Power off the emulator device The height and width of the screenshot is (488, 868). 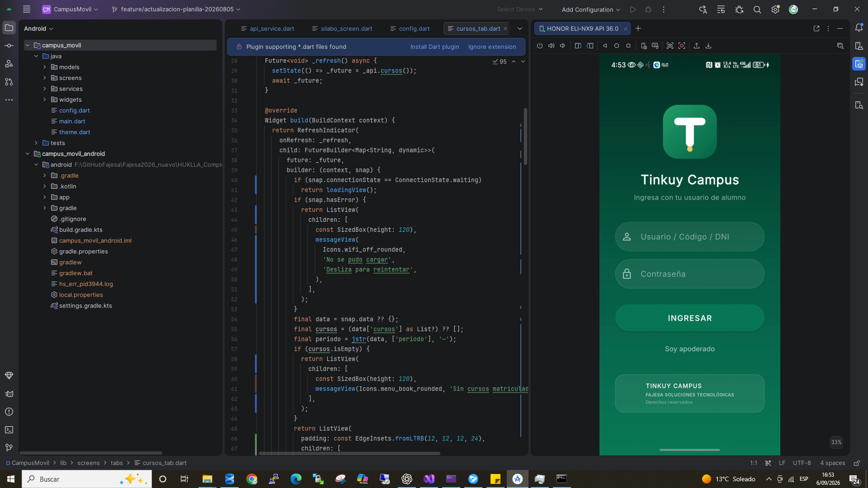539,46
